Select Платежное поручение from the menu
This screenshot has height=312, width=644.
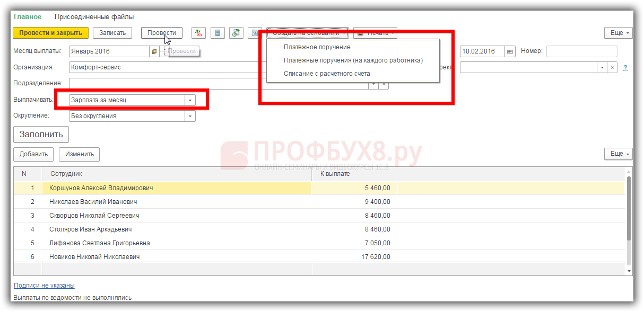[317, 47]
